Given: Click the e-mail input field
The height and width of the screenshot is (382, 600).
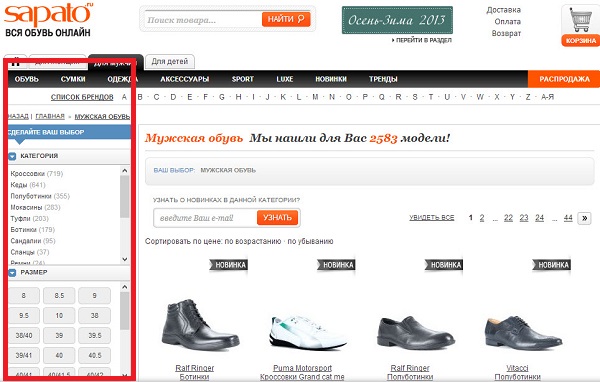Looking at the screenshot, I should tap(205, 218).
